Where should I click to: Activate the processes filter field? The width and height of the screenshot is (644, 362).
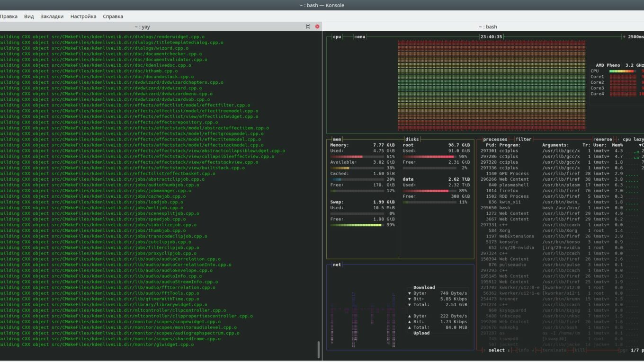(524, 140)
